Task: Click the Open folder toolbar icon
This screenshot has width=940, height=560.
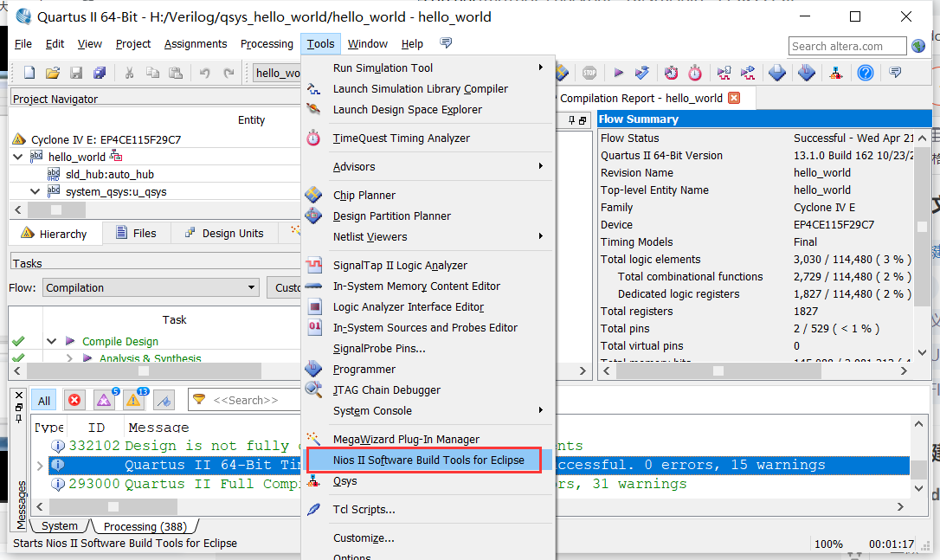Action: pos(53,73)
